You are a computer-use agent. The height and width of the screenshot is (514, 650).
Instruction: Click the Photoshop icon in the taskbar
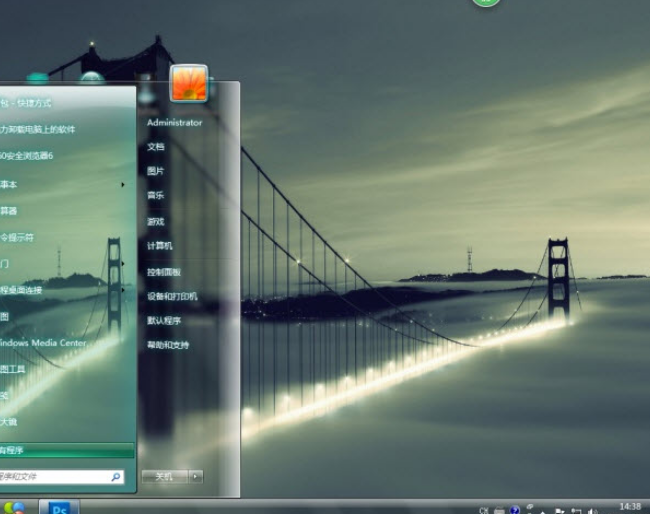(59, 507)
